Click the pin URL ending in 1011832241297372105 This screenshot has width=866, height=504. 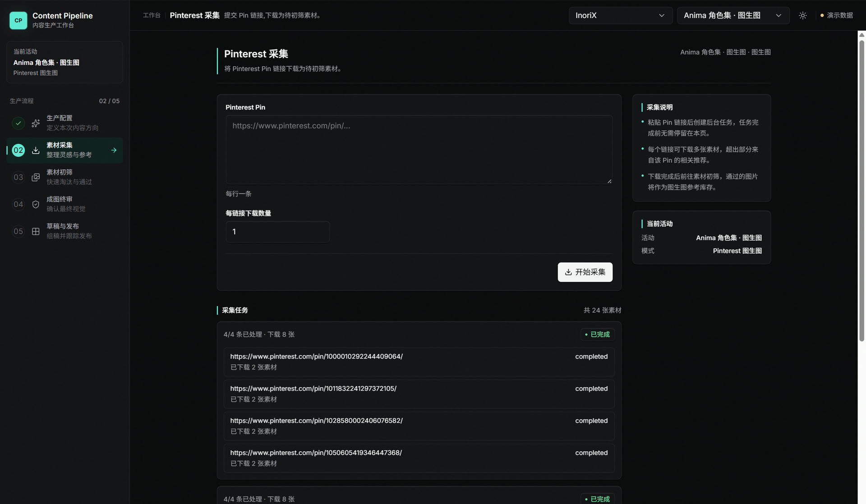[313, 389]
